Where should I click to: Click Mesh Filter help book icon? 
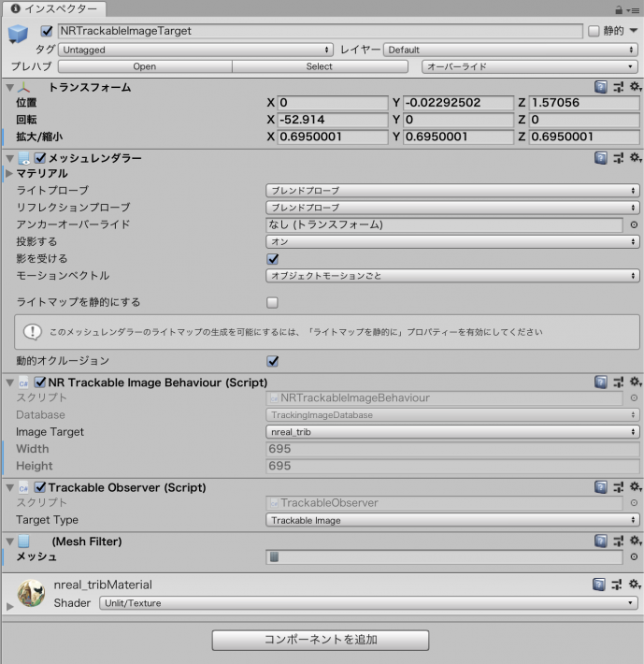coord(600,541)
